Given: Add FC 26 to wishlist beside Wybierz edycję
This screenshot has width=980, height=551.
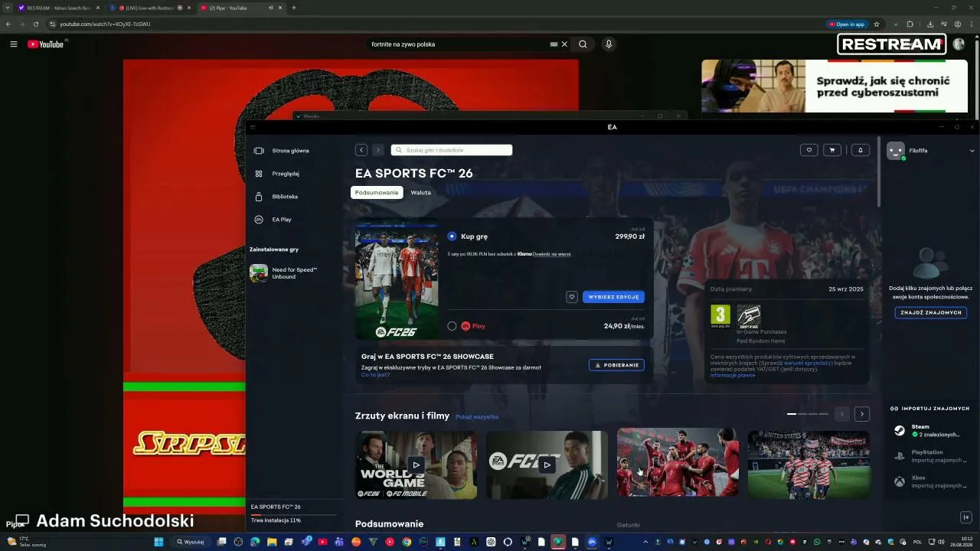Looking at the screenshot, I should pos(571,297).
